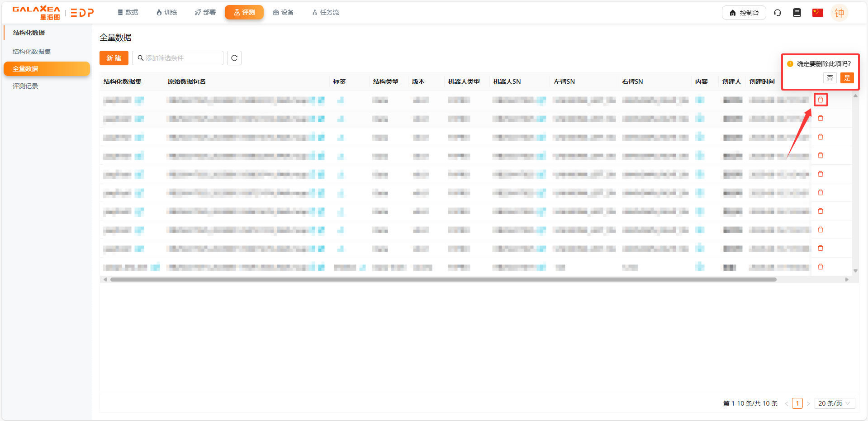Go to previous page arrow in pagination

(x=787, y=403)
